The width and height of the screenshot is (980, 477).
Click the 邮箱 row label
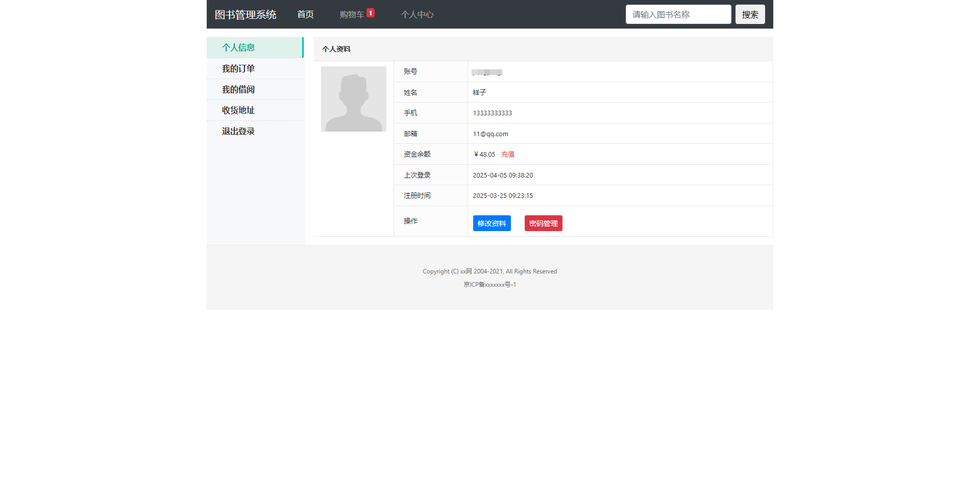410,134
